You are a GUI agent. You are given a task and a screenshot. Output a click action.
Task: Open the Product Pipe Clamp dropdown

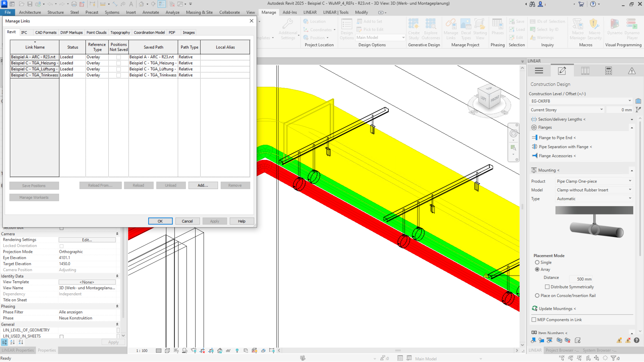594,181
